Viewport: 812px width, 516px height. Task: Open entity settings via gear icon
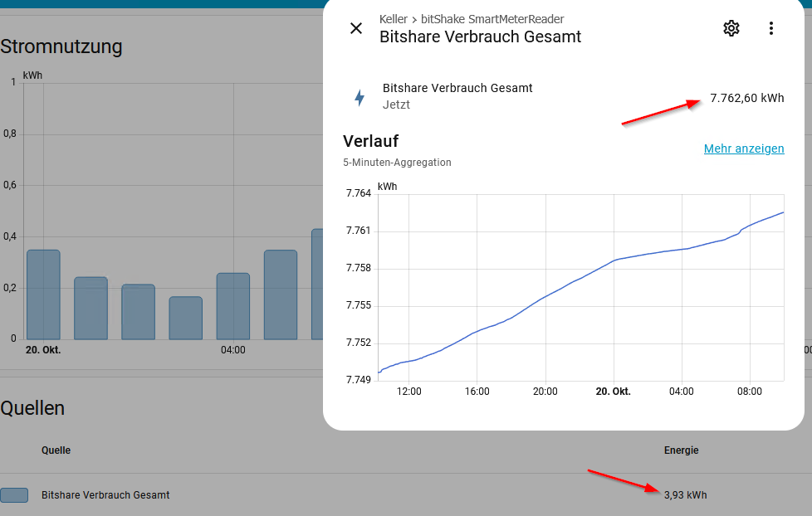[x=731, y=28]
